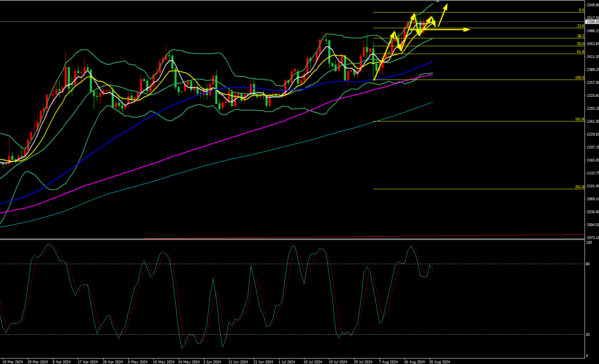Click the 2517 price axis label
Viewport: 599px width, 364px height.
pyautogui.click(x=593, y=18)
